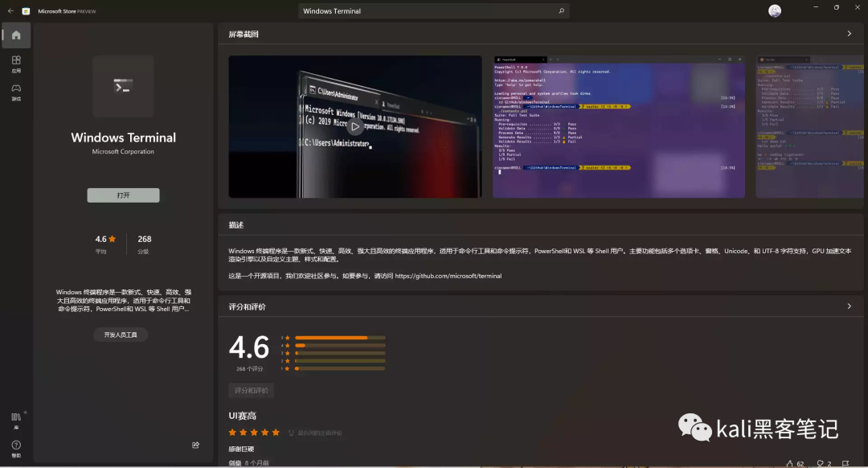Screen dimensions: 868x468
Task: Open the github.com/microsoft/terminal link
Action: coord(448,276)
